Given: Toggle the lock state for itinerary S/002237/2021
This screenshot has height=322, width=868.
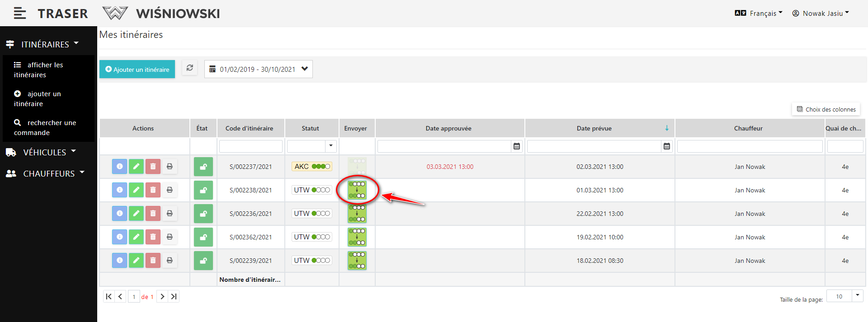Looking at the screenshot, I should [x=203, y=167].
